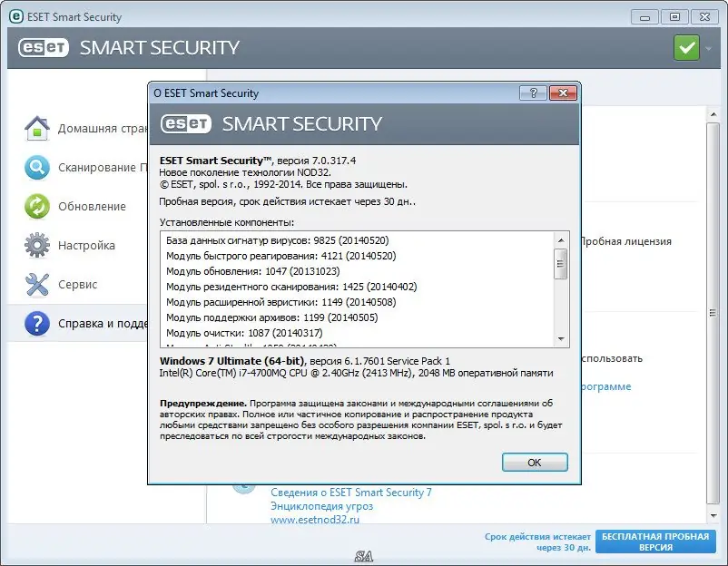Close the О ESET Smart Security dialog
The width and height of the screenshot is (728, 566).
coord(563,93)
